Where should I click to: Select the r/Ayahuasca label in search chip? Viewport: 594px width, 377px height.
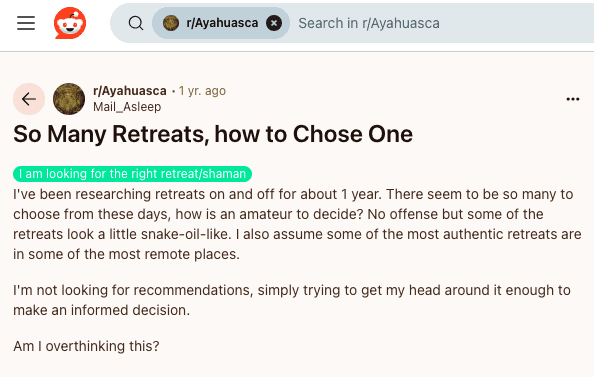pos(222,23)
